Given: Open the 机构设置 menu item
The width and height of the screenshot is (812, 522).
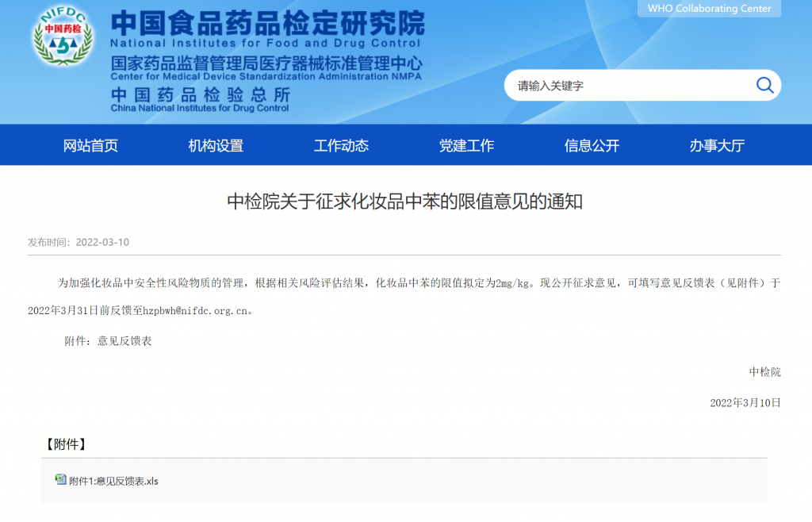Looking at the screenshot, I should [216, 145].
